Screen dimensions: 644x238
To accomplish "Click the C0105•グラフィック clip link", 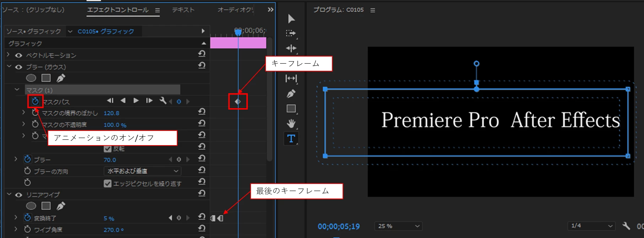I will [x=106, y=31].
